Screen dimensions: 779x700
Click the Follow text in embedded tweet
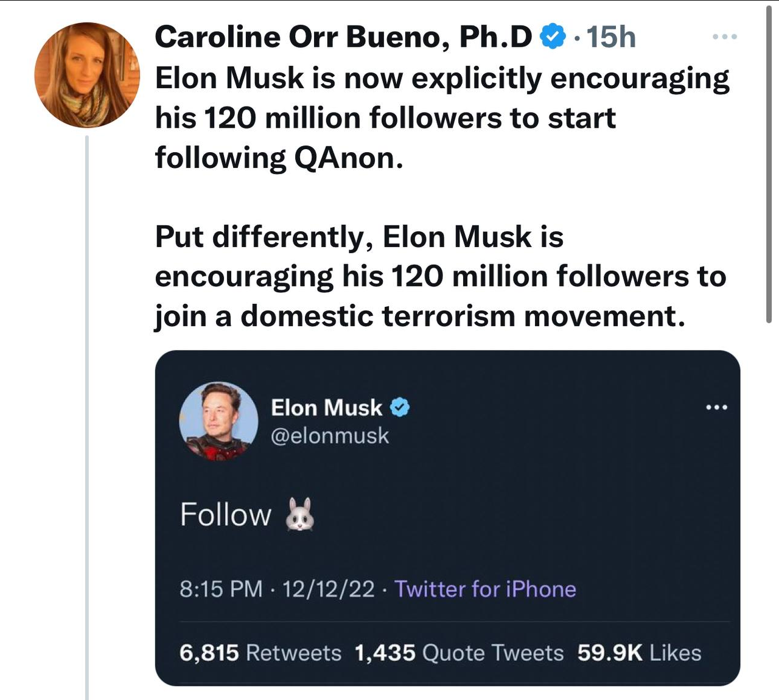click(x=226, y=514)
